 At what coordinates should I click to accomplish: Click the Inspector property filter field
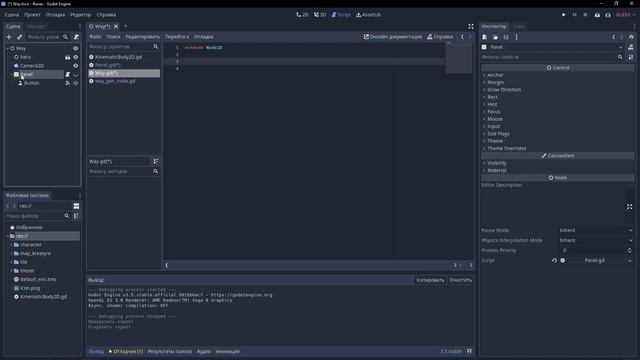(x=553, y=57)
